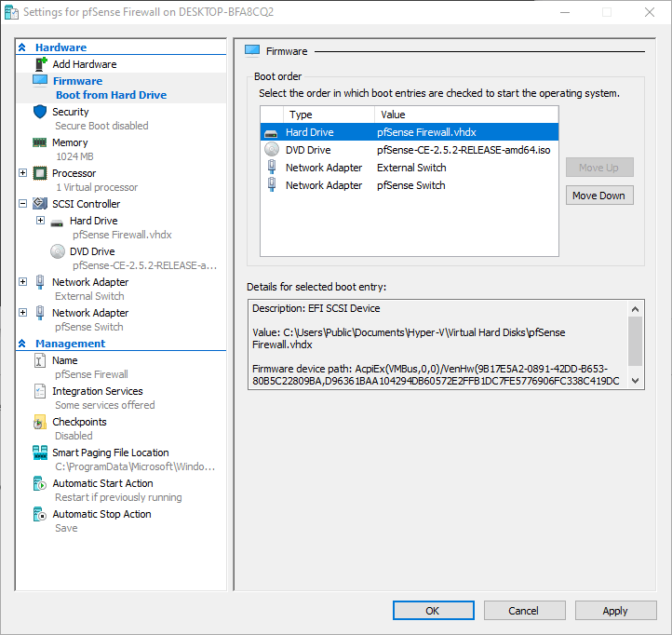Click the '1 Virtual processor' subtext

97,187
